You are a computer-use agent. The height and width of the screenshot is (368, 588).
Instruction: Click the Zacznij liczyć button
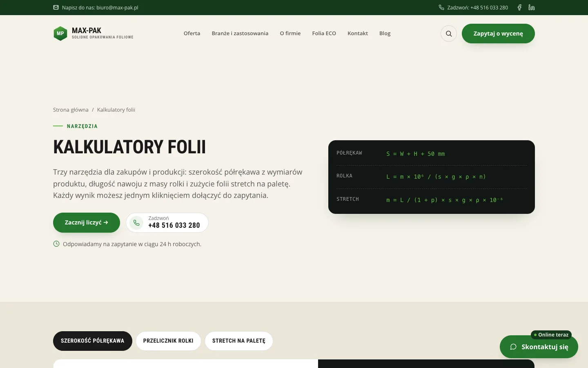tap(87, 222)
